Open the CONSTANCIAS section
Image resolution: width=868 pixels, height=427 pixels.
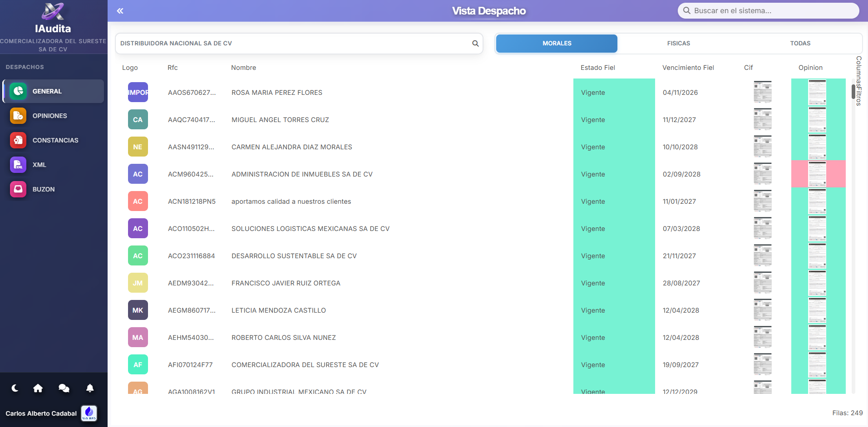(55, 140)
